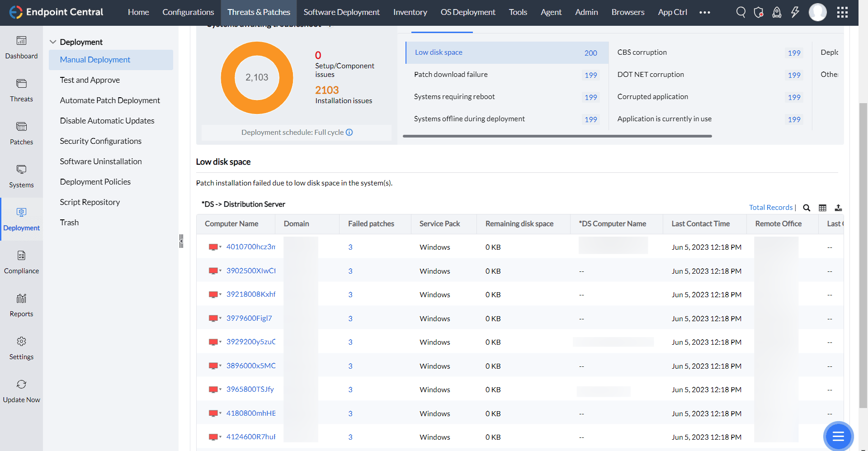Collapse the Deployment section chevron

coord(53,42)
